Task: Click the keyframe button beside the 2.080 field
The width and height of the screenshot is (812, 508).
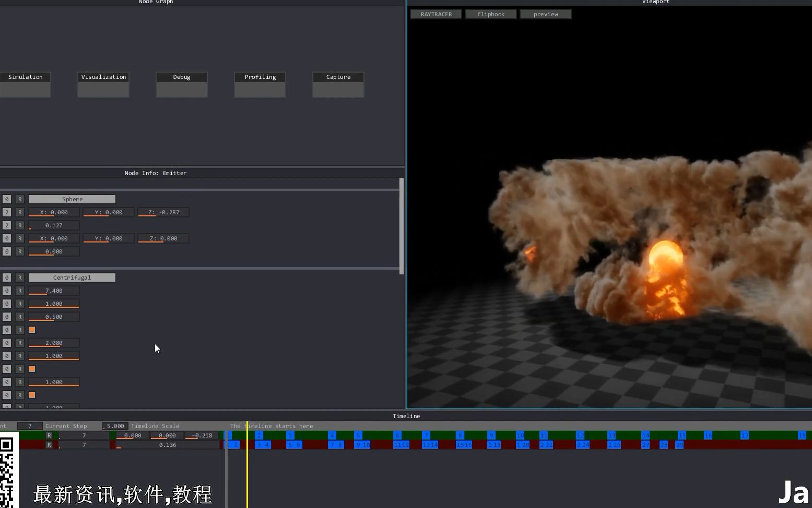Action: [6, 343]
